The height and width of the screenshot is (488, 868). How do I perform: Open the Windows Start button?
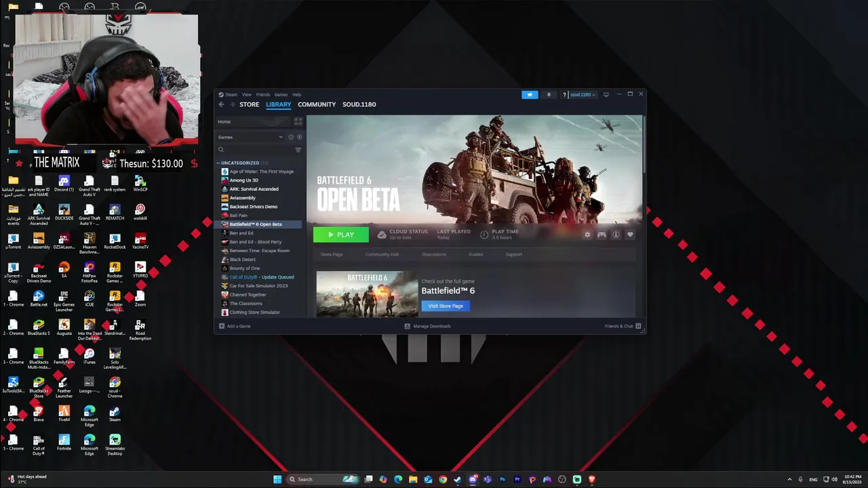click(x=277, y=479)
